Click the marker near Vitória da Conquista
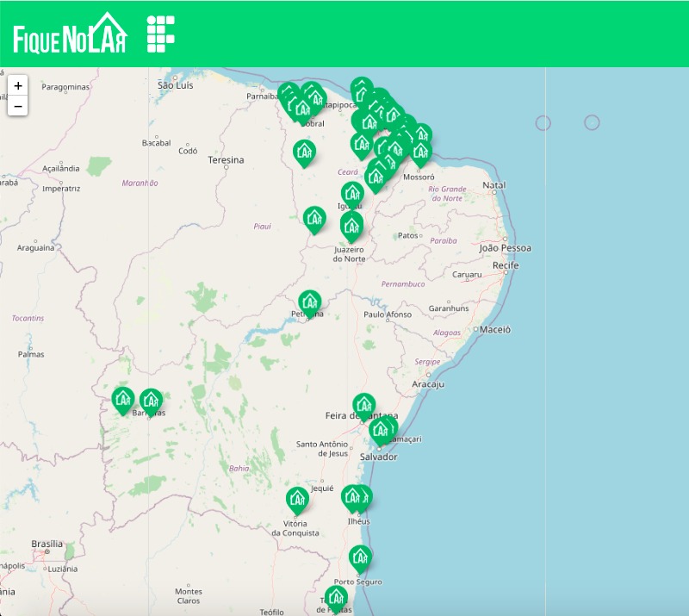Viewport: 689px width, 616px height. point(297,499)
